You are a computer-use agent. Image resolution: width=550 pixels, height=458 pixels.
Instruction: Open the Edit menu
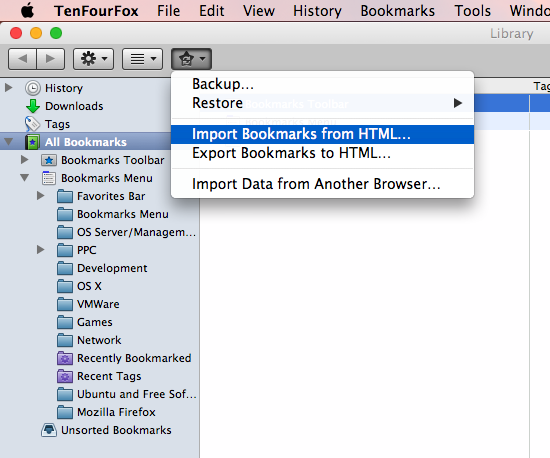click(212, 11)
